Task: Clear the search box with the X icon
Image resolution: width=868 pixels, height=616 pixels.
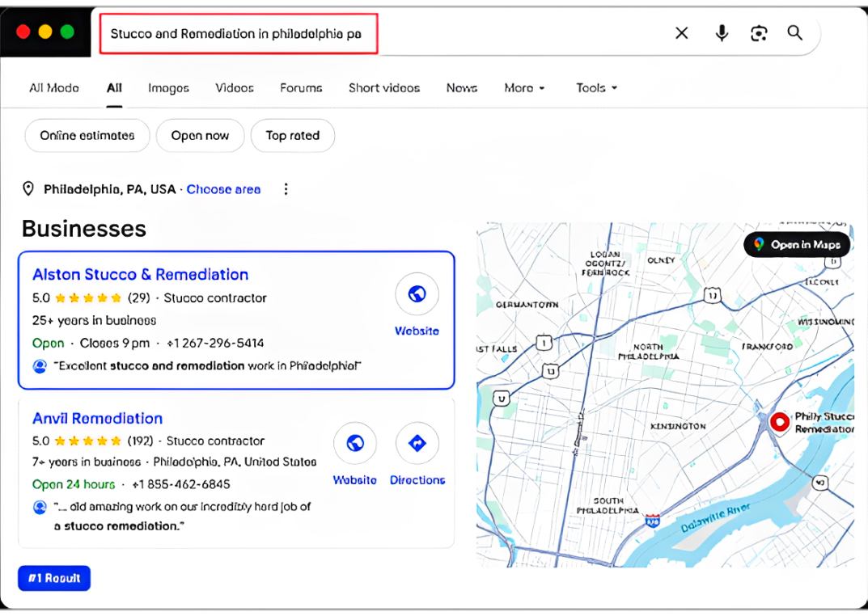Action: tap(681, 33)
